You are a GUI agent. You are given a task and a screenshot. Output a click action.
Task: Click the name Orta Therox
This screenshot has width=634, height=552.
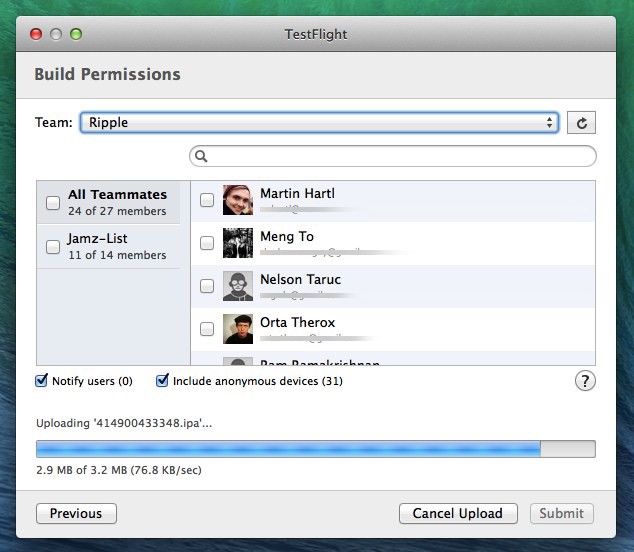pyautogui.click(x=298, y=323)
